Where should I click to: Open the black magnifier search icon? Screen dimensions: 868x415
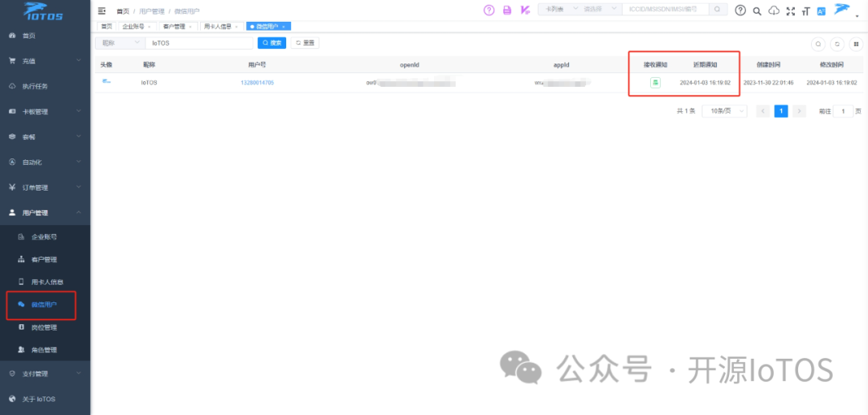(757, 11)
